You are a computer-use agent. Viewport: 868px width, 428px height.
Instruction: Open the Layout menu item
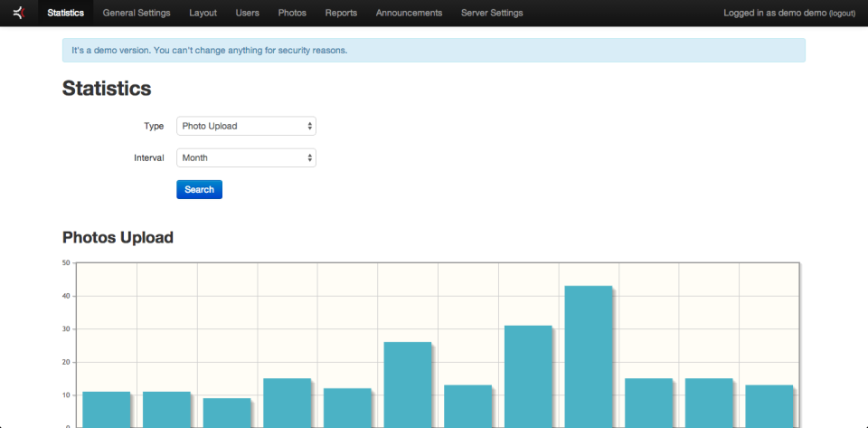pyautogui.click(x=203, y=13)
